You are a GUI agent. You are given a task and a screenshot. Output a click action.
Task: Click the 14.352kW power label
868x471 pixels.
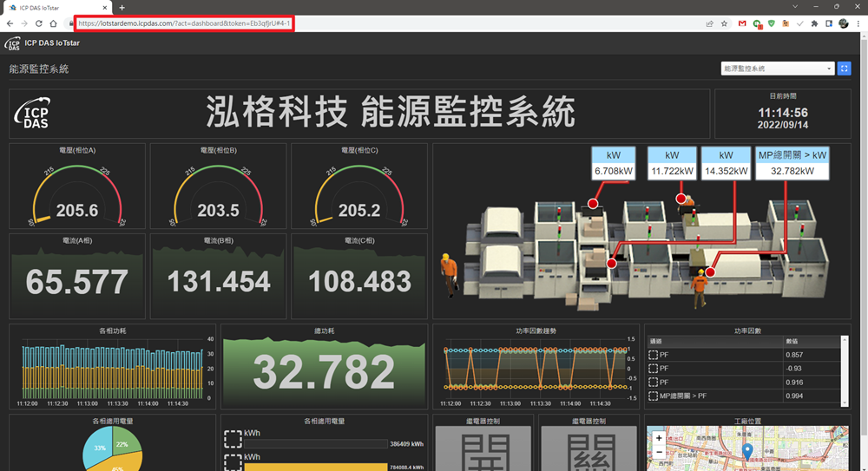pyautogui.click(x=726, y=163)
